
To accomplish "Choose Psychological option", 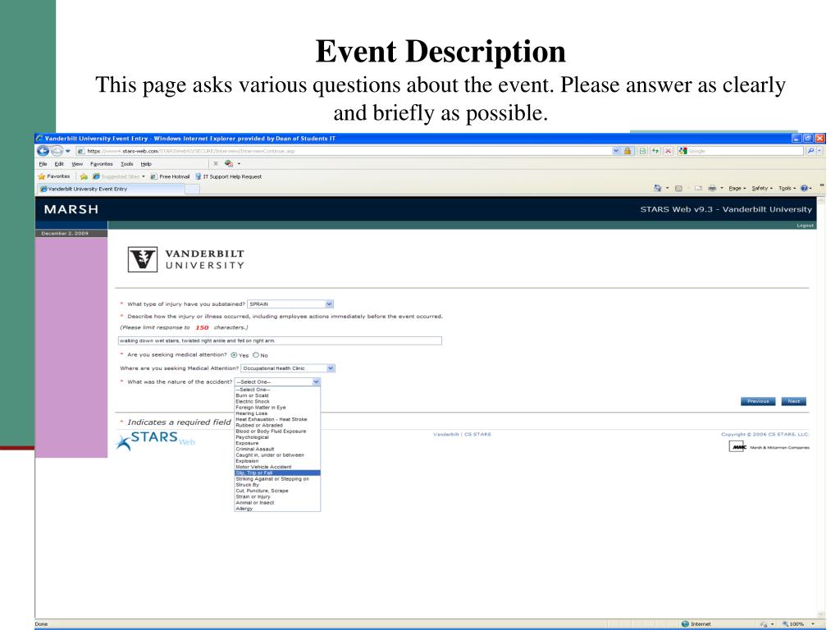I will coord(277,437).
